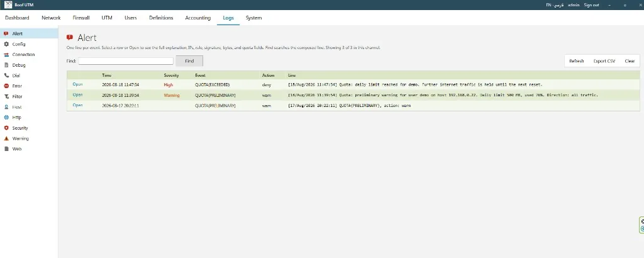Open the Http log channel
The height and width of the screenshot is (258, 644).
coord(29,118)
